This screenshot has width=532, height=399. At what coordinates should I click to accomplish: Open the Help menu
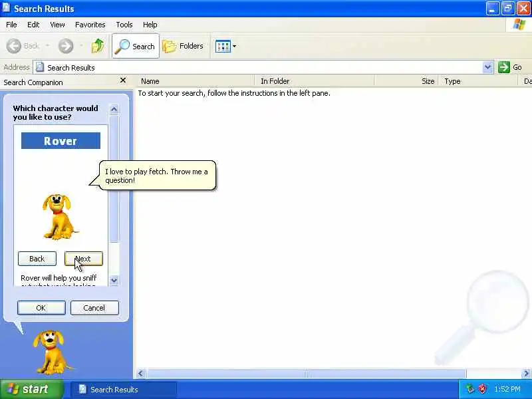150,25
